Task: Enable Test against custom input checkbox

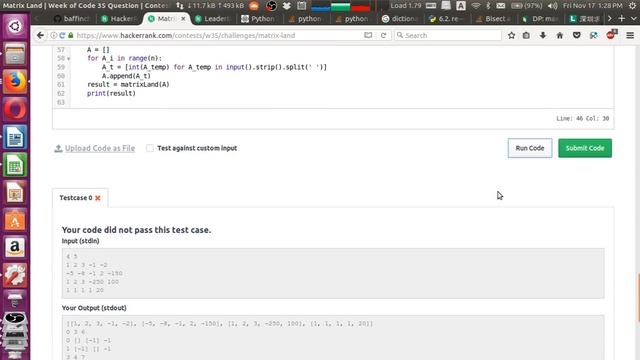Action: 150,148
